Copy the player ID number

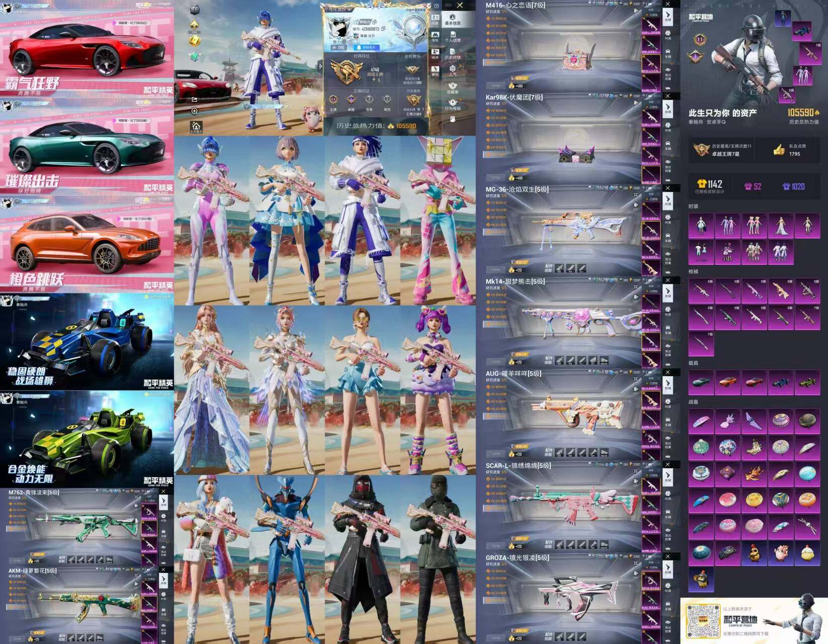[x=383, y=29]
